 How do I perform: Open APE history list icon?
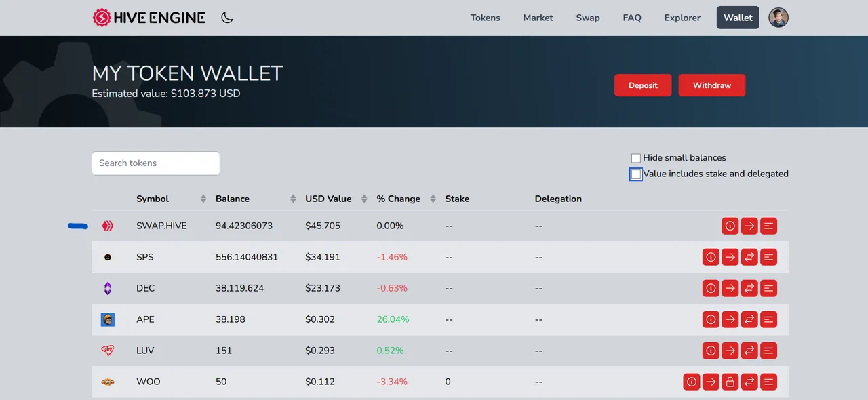[x=768, y=319]
